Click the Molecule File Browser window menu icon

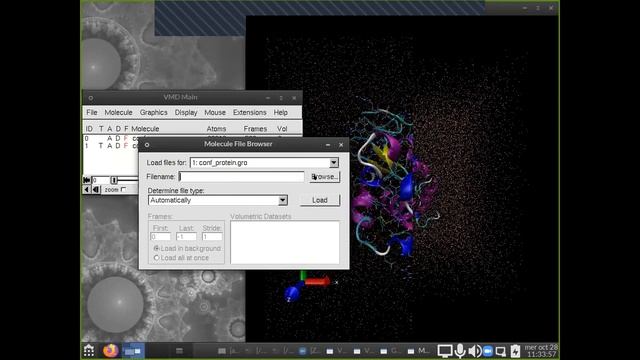coord(147,144)
